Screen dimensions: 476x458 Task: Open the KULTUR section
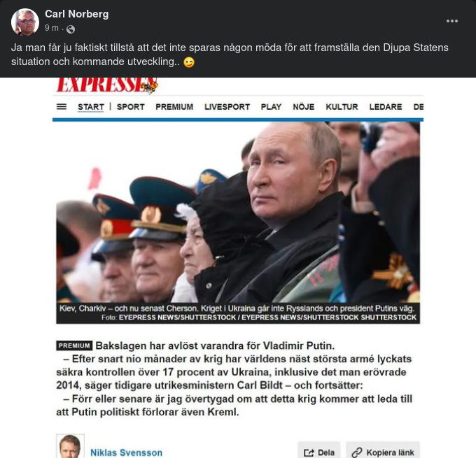[x=342, y=107]
